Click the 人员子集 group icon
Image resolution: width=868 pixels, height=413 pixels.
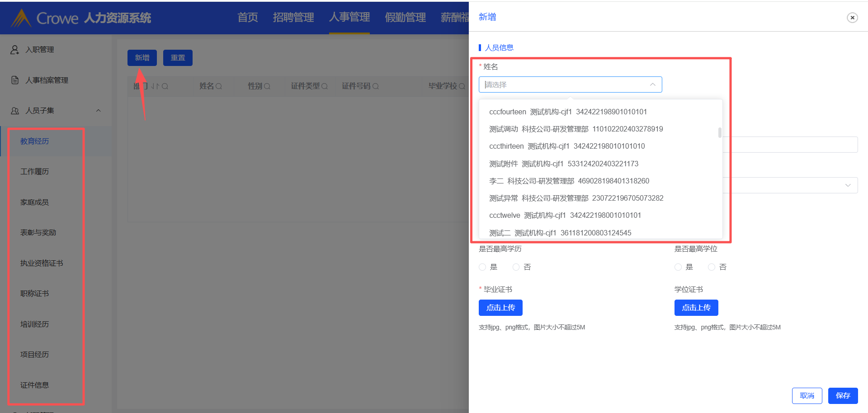point(15,111)
